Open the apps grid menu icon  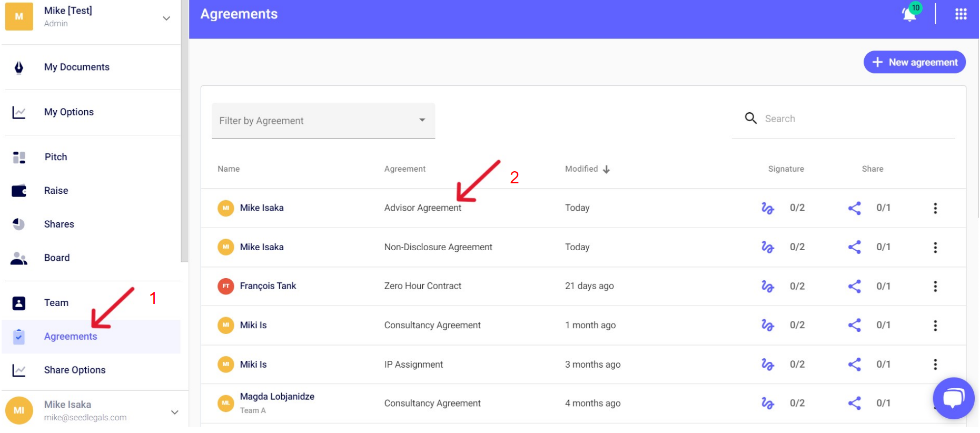pyautogui.click(x=961, y=14)
